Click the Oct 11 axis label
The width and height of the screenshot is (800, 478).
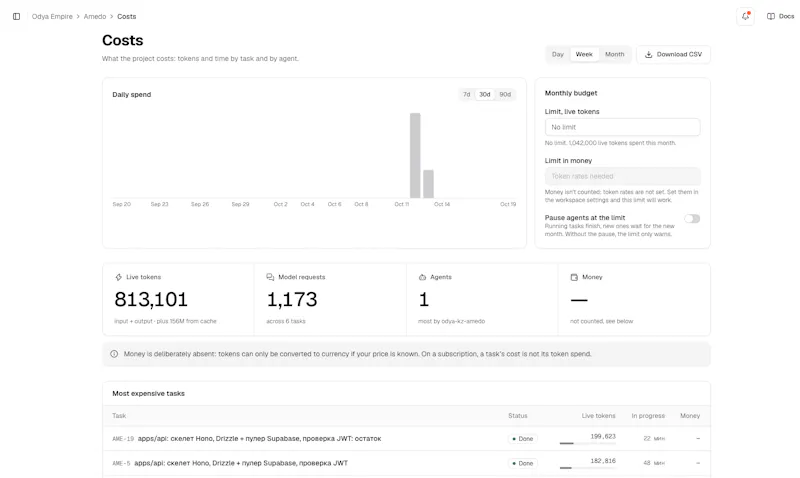[x=402, y=204]
